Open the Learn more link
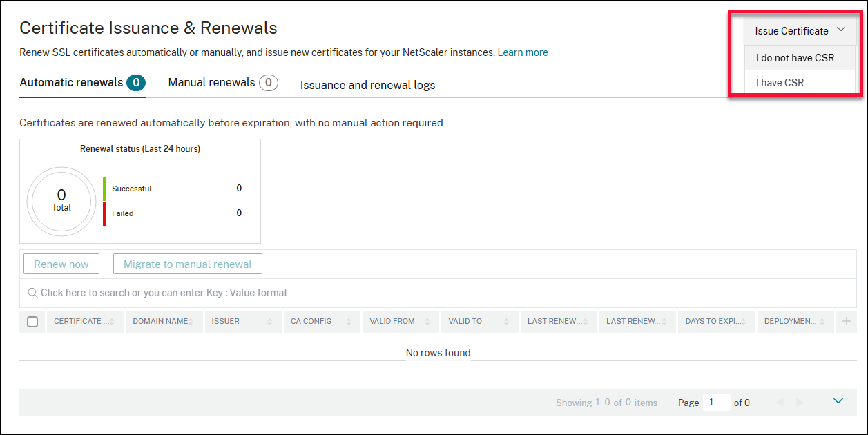Screen dimensions: 868x435 click(523, 52)
